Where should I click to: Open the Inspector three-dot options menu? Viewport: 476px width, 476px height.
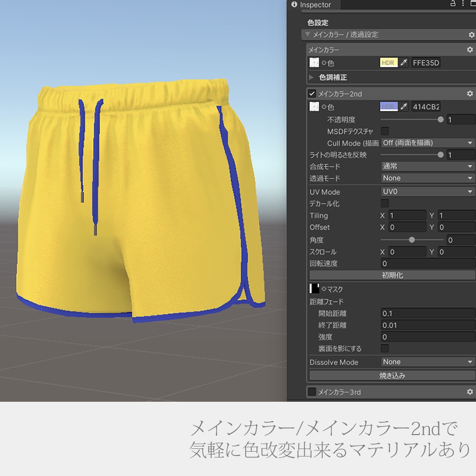click(463, 4)
